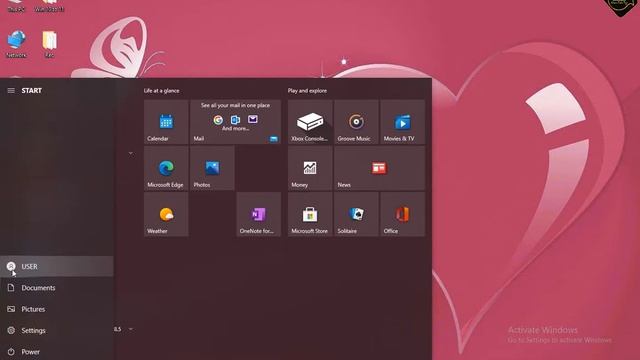
Task: Open the Mail tile
Action: coord(236,122)
